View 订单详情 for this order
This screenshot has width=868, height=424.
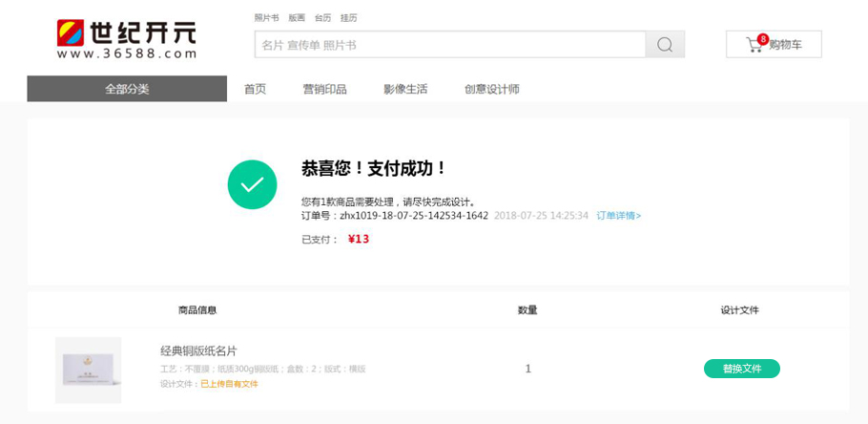click(x=619, y=216)
